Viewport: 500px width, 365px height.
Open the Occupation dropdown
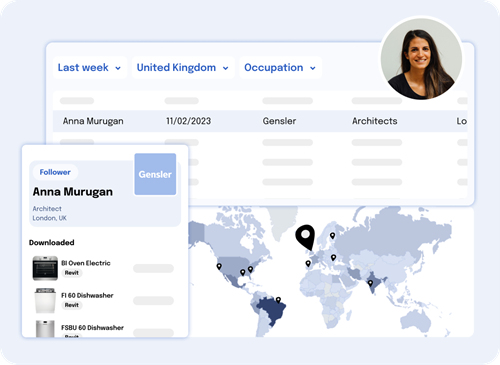pyautogui.click(x=280, y=68)
